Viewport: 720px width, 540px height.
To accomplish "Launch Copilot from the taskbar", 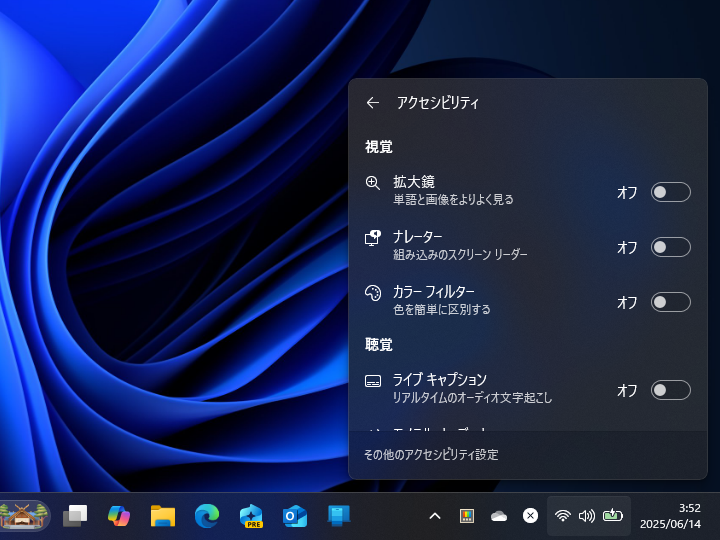I will [119, 516].
